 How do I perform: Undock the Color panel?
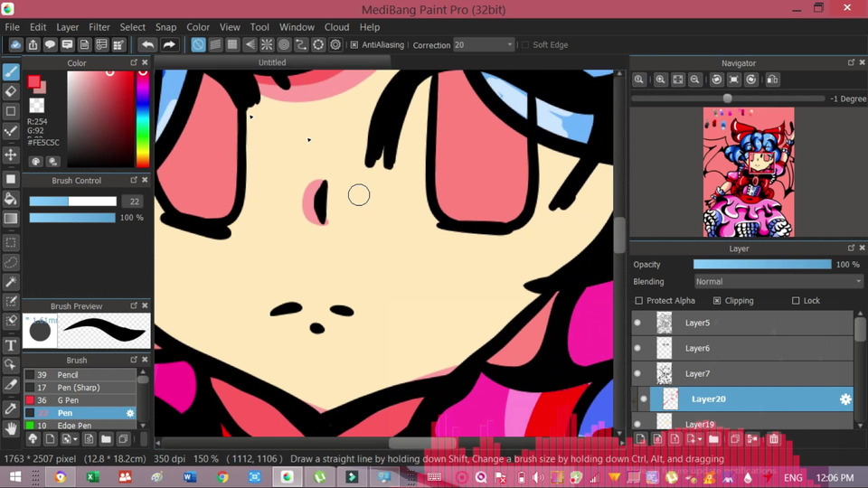coord(134,62)
